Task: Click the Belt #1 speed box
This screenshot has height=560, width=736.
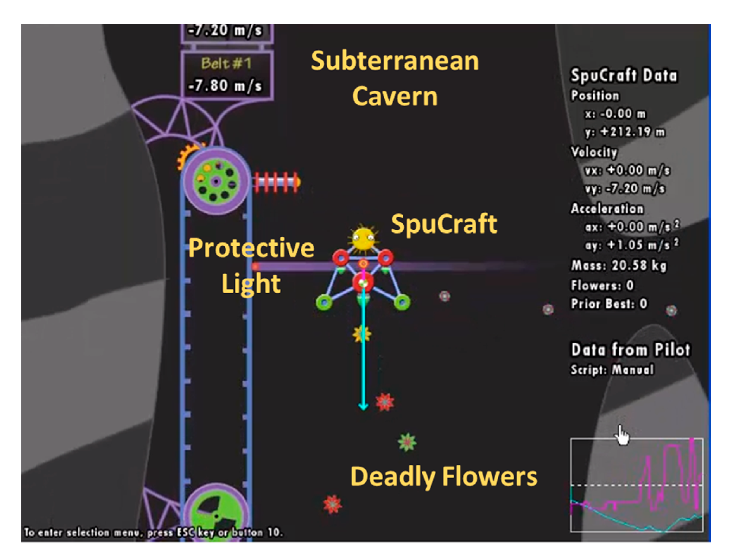Action: point(227,75)
